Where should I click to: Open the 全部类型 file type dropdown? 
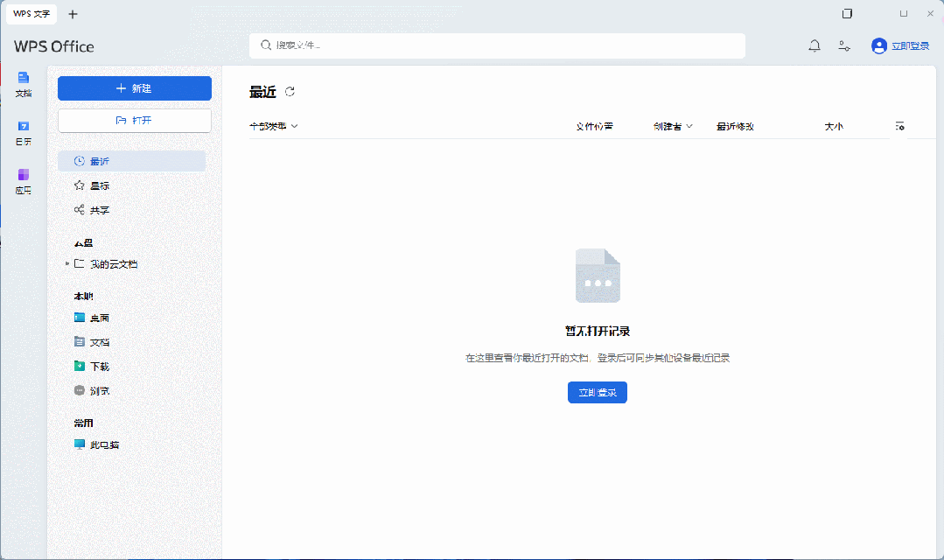click(x=274, y=126)
